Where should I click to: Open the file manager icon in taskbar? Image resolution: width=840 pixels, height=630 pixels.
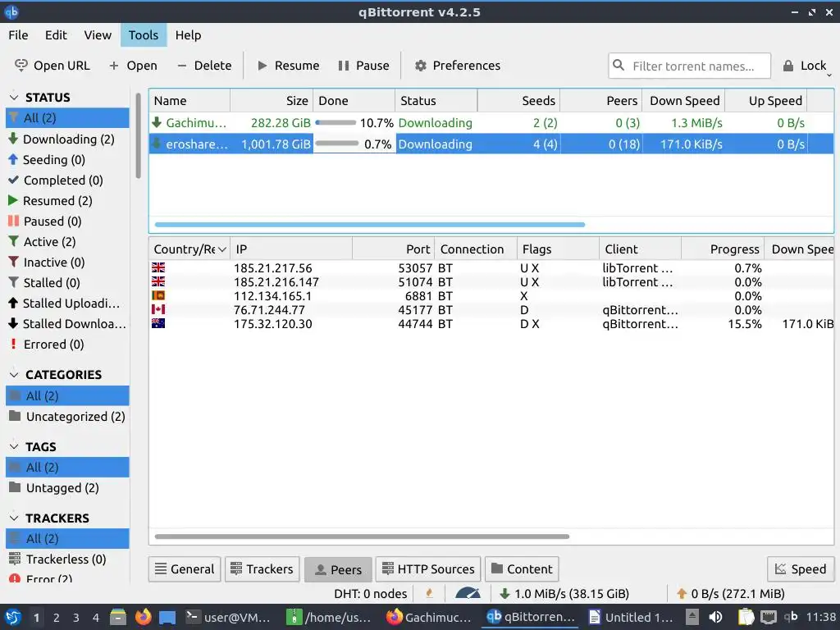click(118, 617)
